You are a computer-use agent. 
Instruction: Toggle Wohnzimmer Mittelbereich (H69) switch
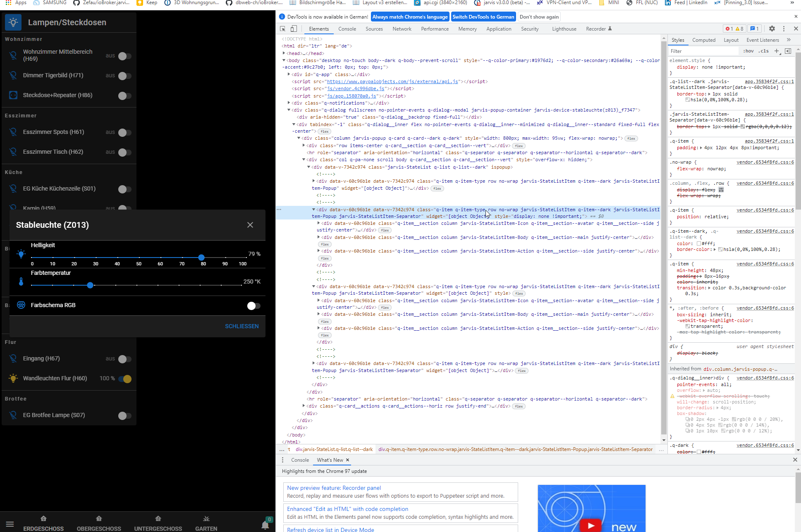click(124, 56)
